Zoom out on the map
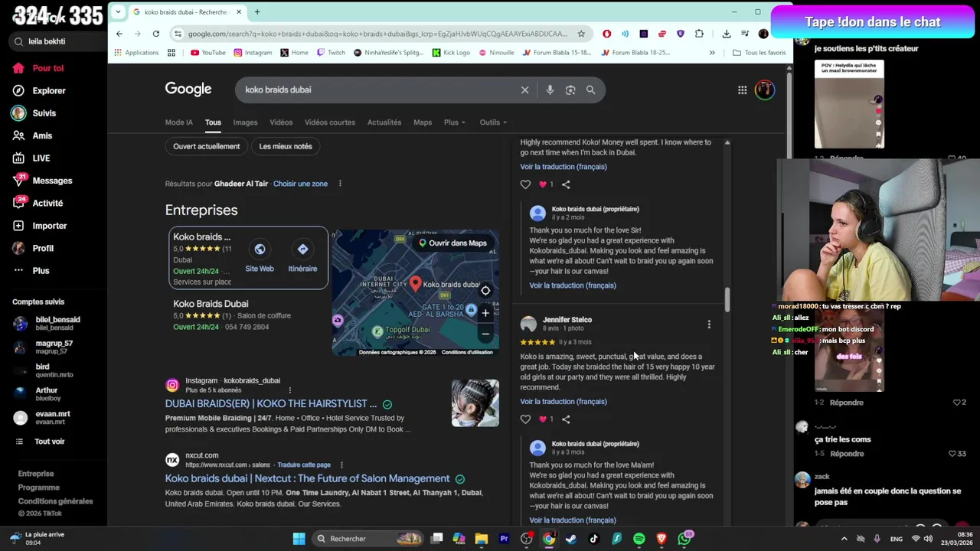The image size is (980, 551). pyautogui.click(x=485, y=334)
